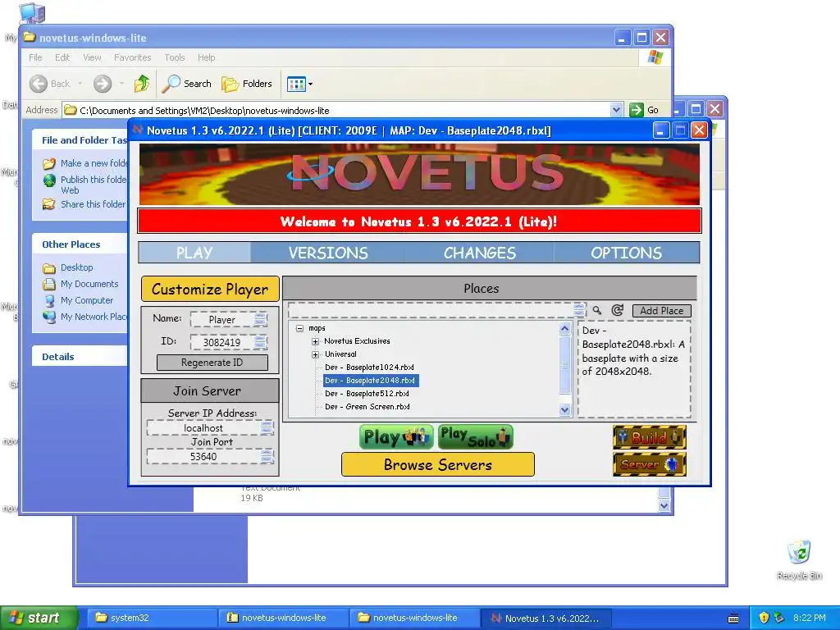
Task: Open the File menu in Explorer
Action: point(35,57)
